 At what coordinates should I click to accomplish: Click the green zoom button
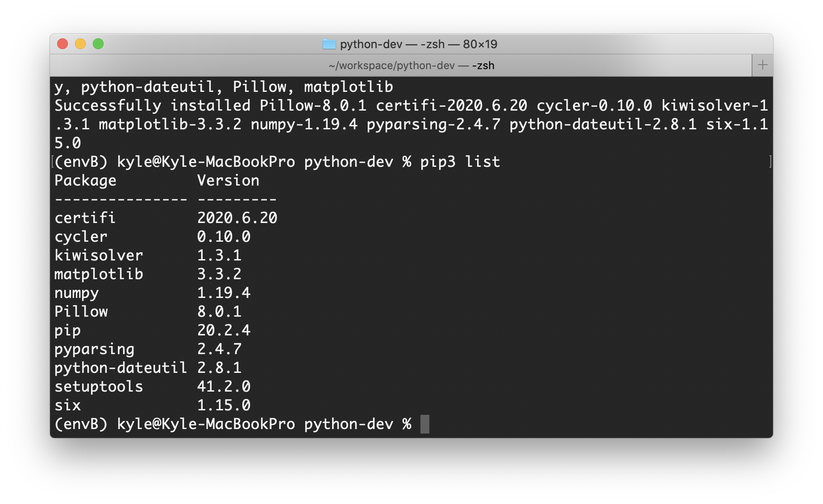click(98, 44)
